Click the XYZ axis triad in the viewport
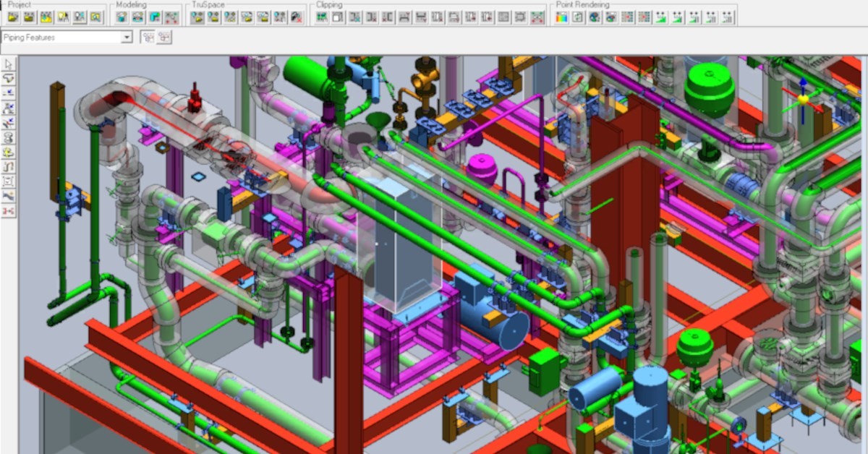 point(802,100)
